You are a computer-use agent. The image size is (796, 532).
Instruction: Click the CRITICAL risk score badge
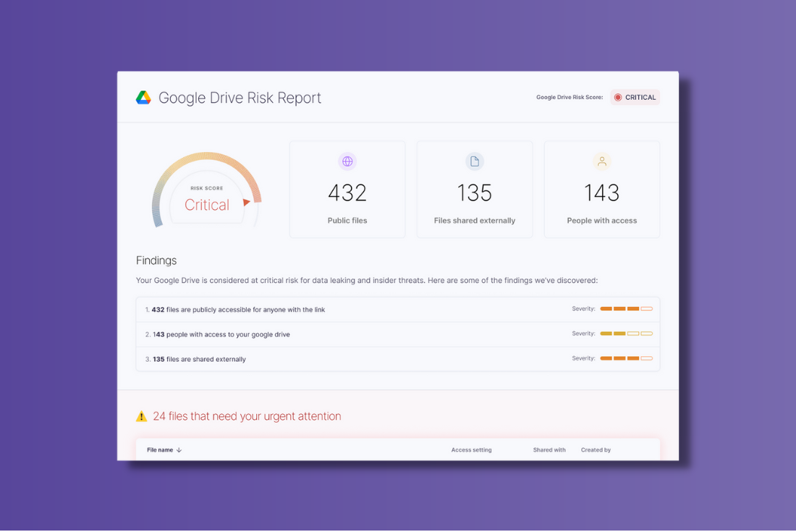coord(635,98)
